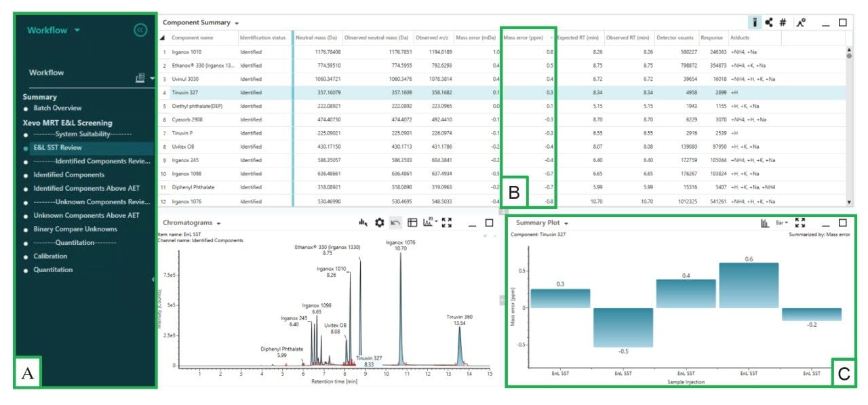This screenshot has height=405, width=868.
Task: Click the bar chart icon in Summary Plot
Action: point(765,223)
